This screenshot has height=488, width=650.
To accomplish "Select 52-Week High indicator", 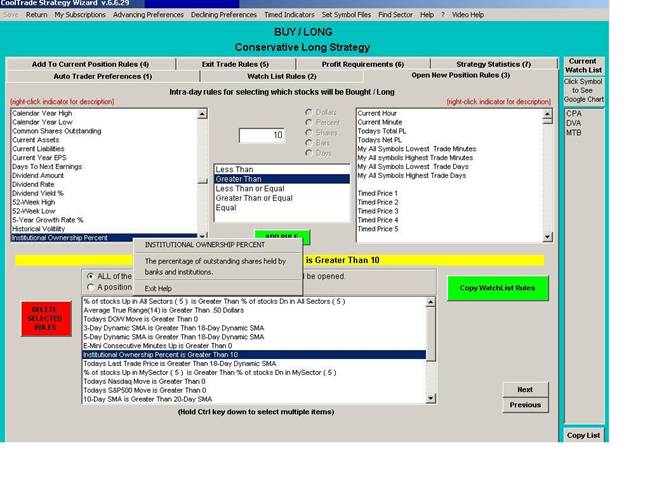I will point(104,202).
